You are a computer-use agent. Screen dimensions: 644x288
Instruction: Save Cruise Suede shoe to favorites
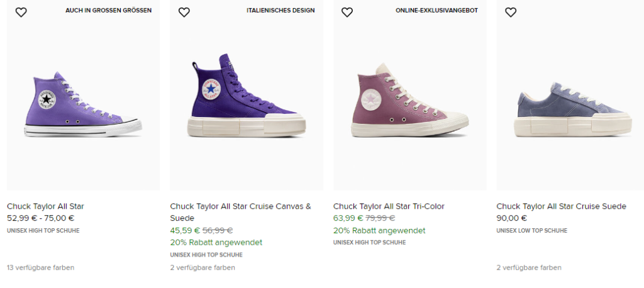(x=511, y=12)
